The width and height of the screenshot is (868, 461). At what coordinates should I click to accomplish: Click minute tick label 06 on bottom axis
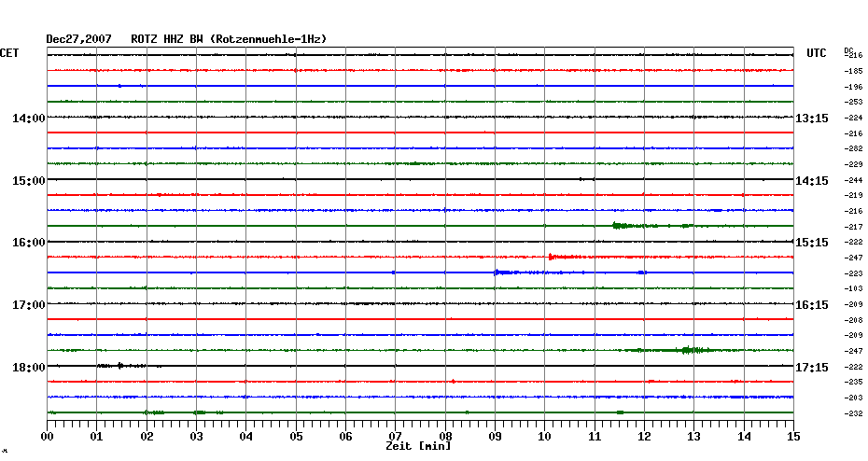pyautogui.click(x=345, y=437)
